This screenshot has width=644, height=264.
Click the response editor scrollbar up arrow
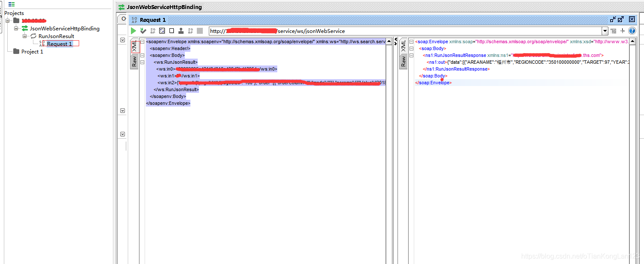633,41
